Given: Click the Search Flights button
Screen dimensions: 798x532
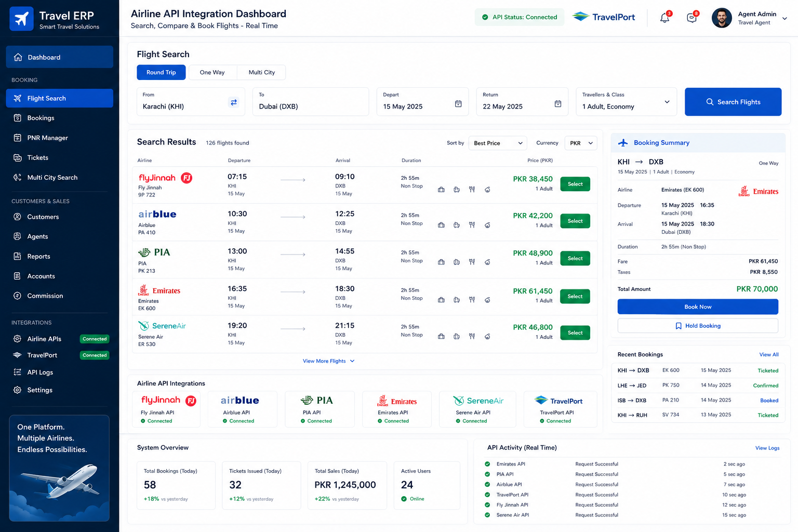Looking at the screenshot, I should pos(733,102).
